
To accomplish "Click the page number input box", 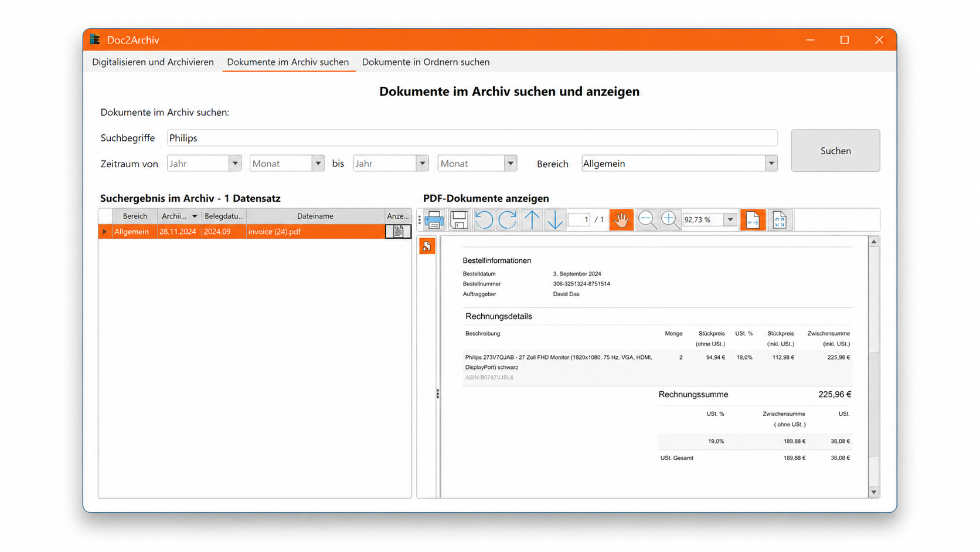I will click(x=579, y=219).
